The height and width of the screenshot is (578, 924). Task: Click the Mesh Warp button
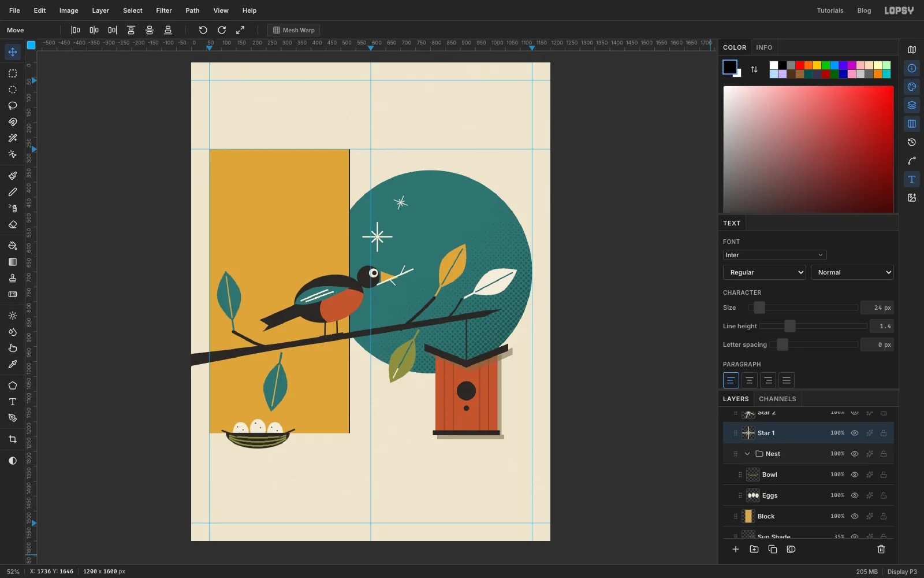pos(293,30)
